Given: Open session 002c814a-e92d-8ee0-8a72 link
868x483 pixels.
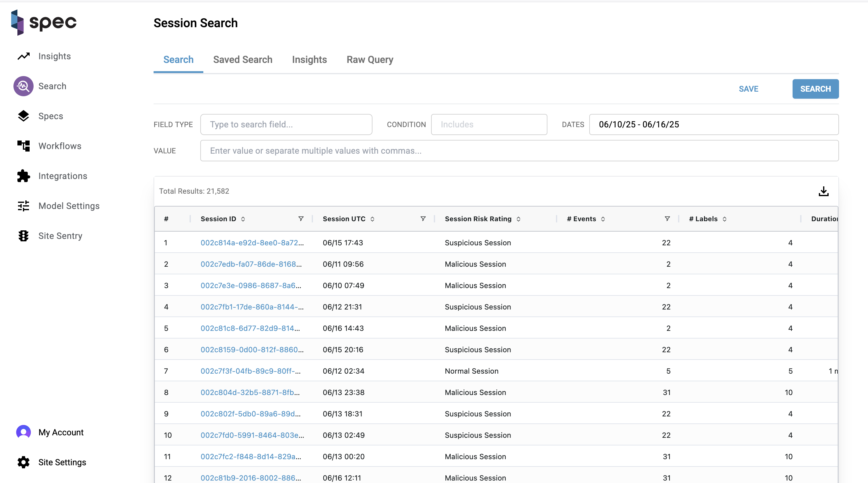Looking at the screenshot, I should [252, 243].
